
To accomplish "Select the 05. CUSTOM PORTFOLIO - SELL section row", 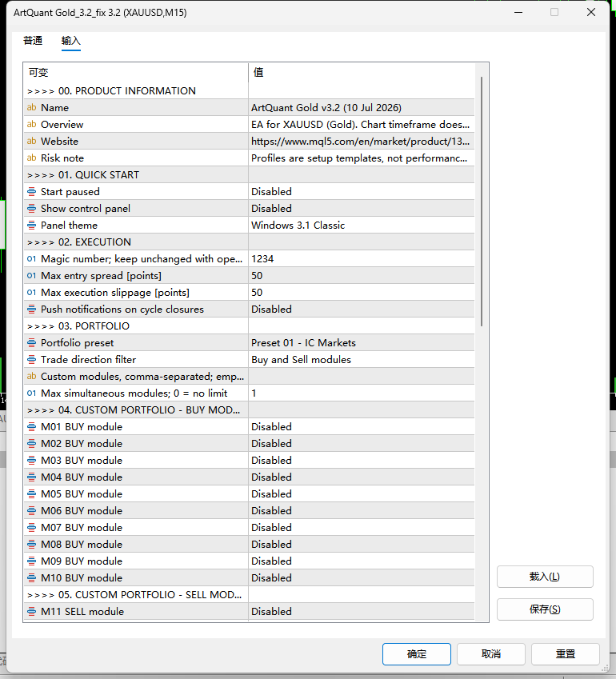I will [x=249, y=594].
